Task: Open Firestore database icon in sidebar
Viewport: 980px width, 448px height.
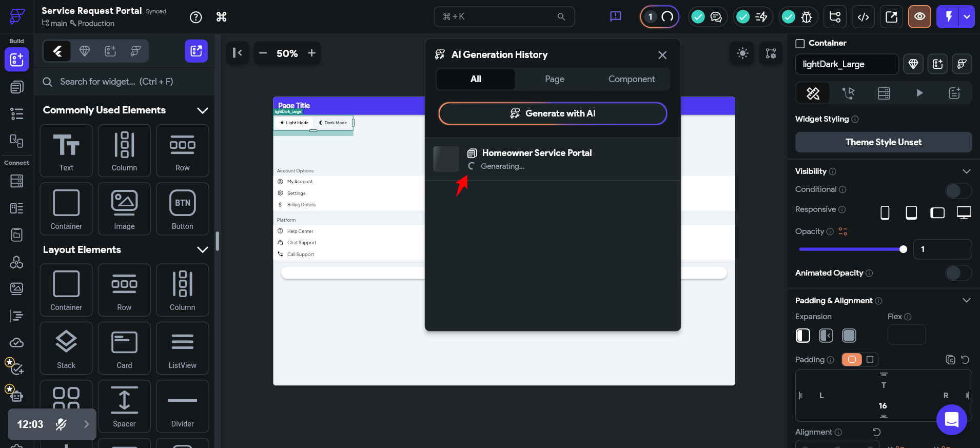Action: [x=17, y=181]
